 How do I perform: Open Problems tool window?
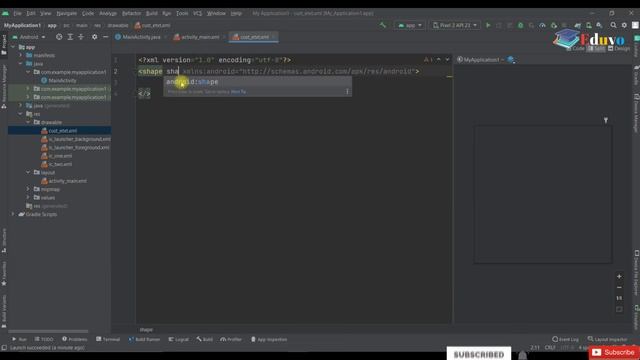(75, 339)
